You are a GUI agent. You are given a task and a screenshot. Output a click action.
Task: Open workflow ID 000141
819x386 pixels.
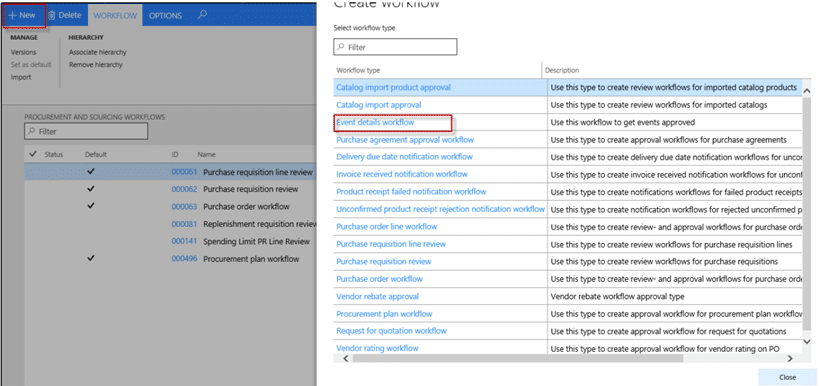[184, 241]
